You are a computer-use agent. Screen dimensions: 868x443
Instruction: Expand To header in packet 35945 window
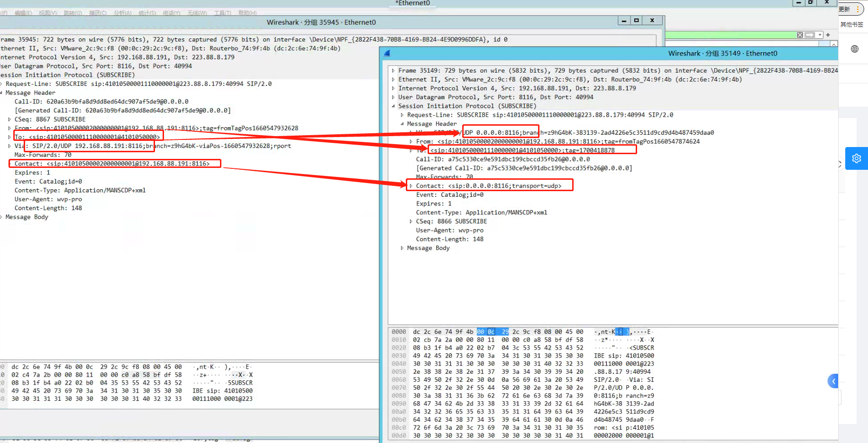(x=9, y=137)
